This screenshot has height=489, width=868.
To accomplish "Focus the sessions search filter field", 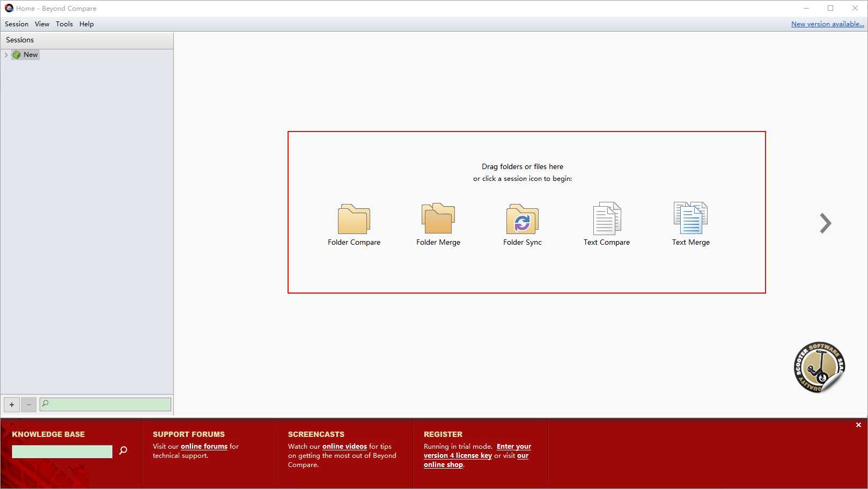I will click(105, 404).
